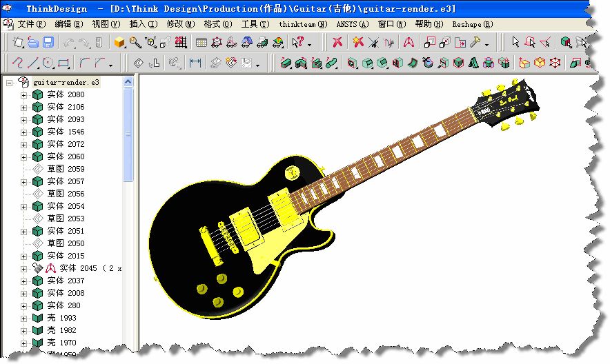Click the Undo arrow icon

[x=69, y=42]
